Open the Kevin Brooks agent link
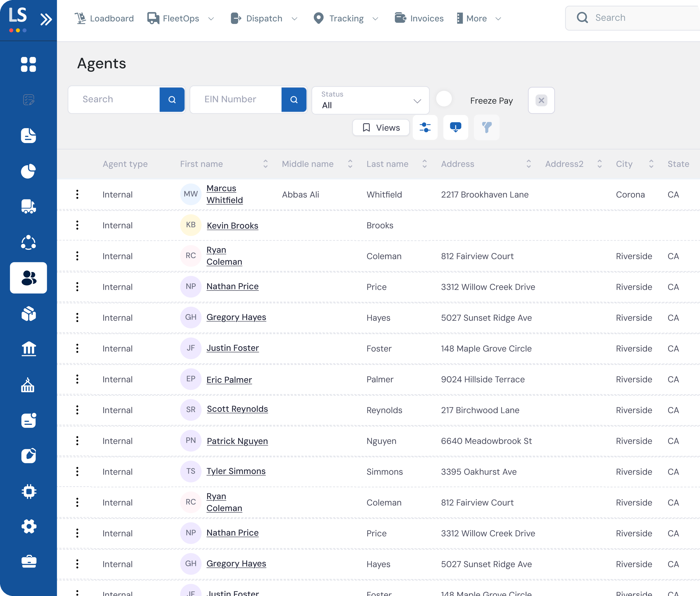700x596 pixels. point(232,226)
